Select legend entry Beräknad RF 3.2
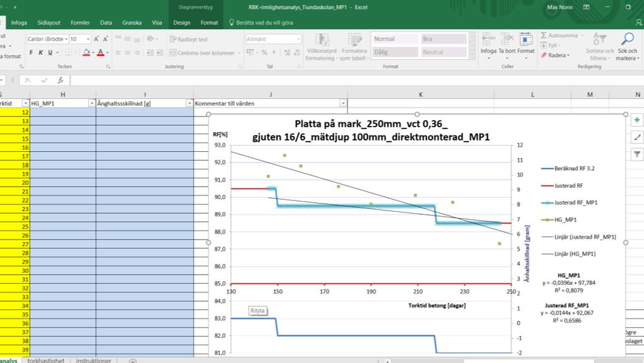 click(x=568, y=168)
